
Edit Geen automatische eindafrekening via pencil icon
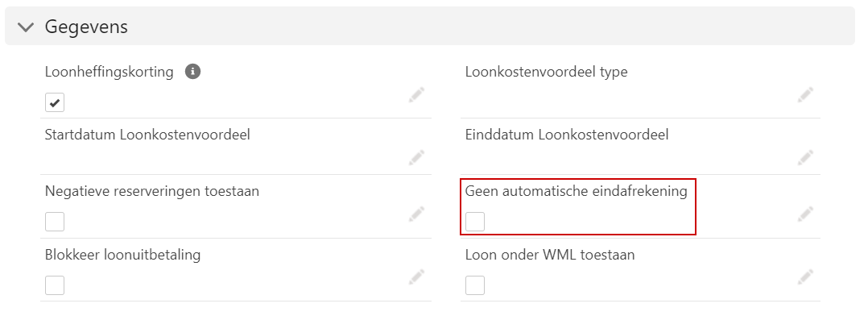pyautogui.click(x=805, y=214)
